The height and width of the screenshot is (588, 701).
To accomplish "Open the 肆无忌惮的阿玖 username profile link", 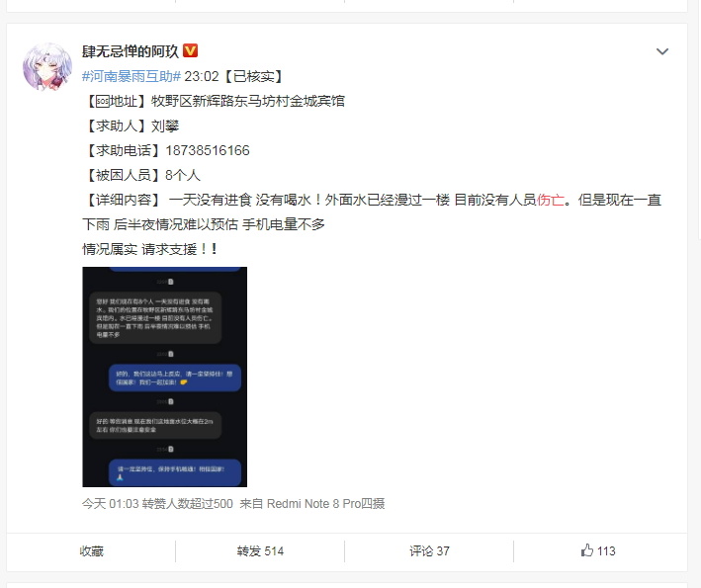I will (131, 51).
